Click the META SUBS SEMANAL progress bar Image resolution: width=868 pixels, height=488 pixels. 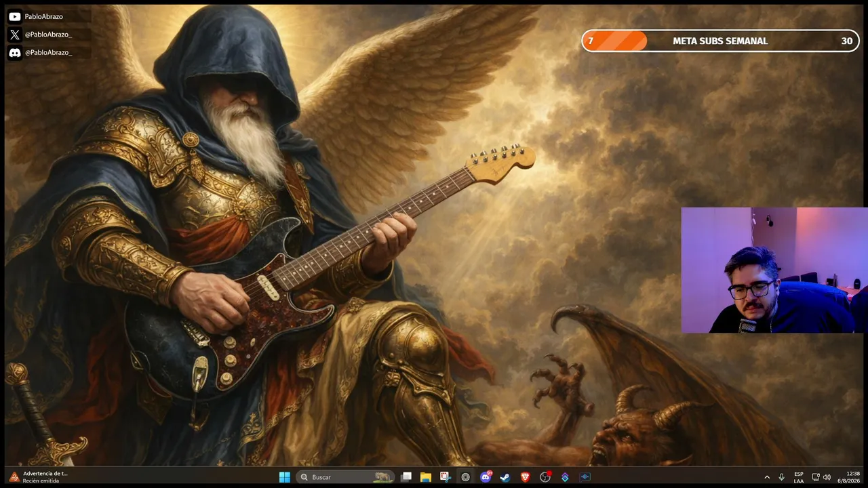pos(720,41)
